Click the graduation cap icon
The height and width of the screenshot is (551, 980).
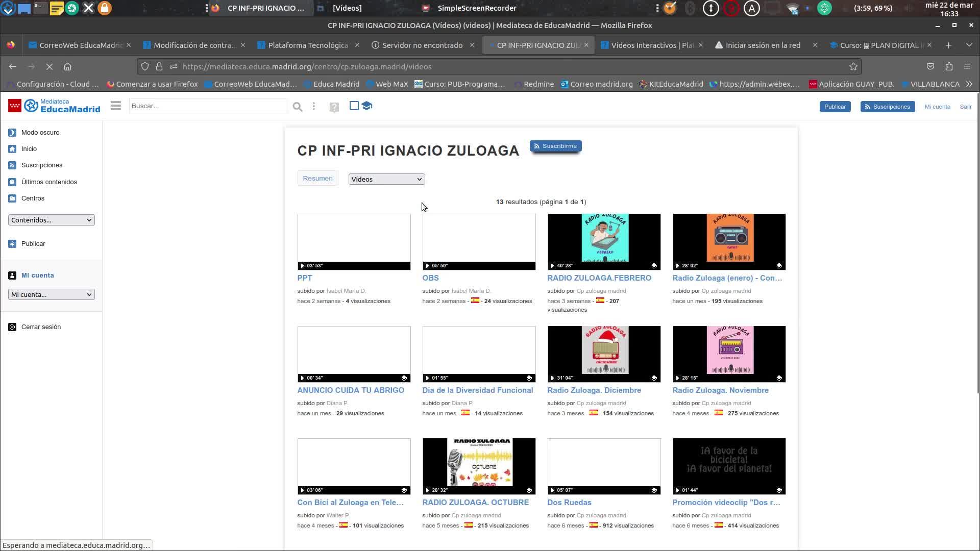[x=367, y=106]
